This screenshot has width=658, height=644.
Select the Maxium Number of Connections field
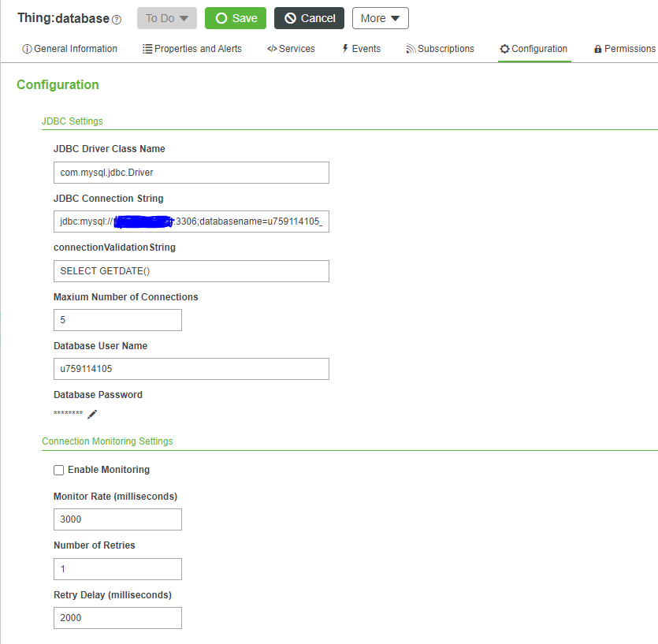[117, 320]
